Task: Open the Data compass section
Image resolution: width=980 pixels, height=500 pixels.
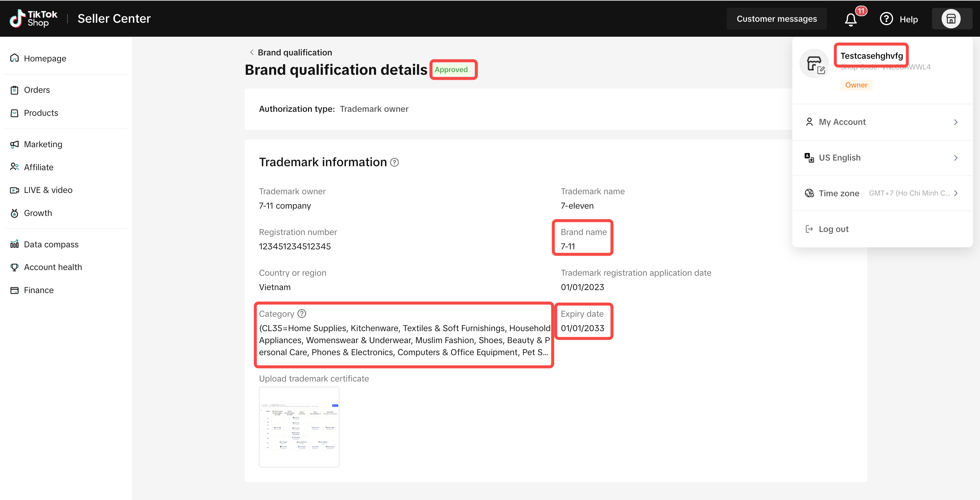Action: (x=51, y=244)
